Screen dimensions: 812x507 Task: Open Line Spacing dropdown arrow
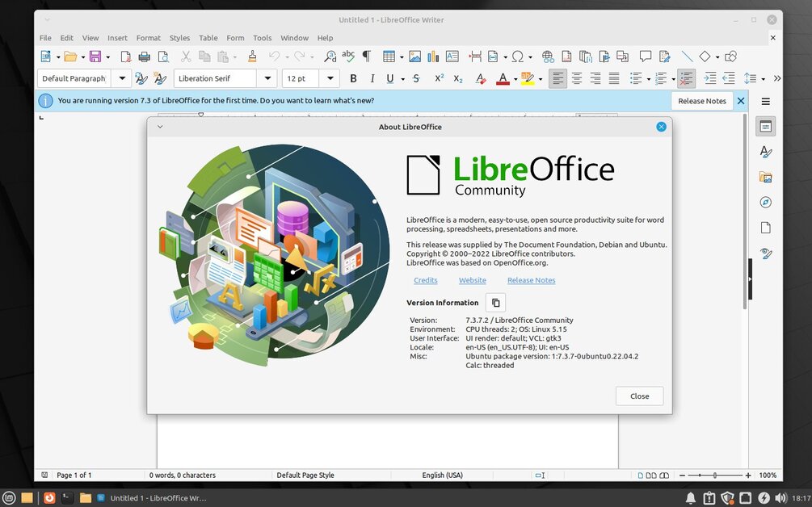[x=764, y=79]
